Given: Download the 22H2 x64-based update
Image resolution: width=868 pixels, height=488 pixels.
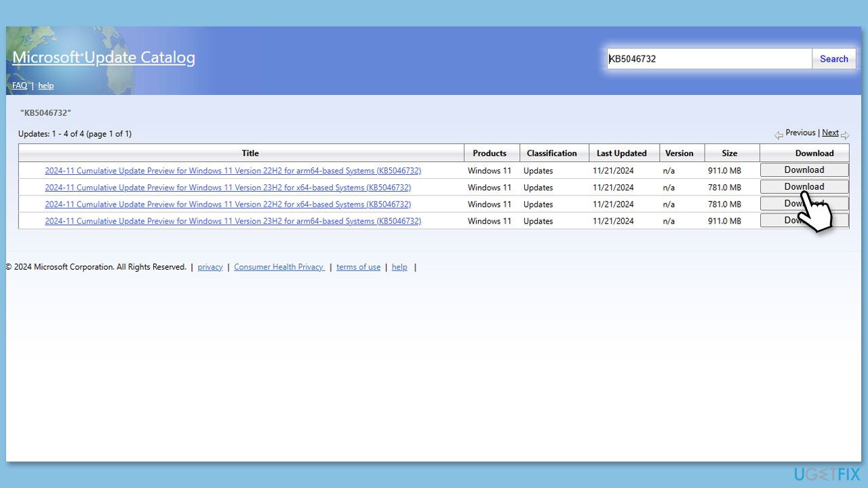Looking at the screenshot, I should click(804, 204).
